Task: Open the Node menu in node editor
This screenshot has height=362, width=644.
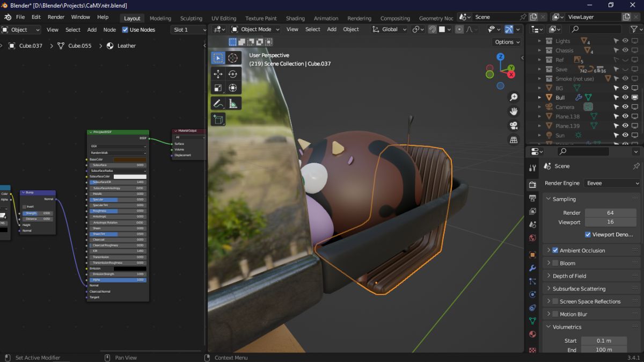Action: (109, 30)
